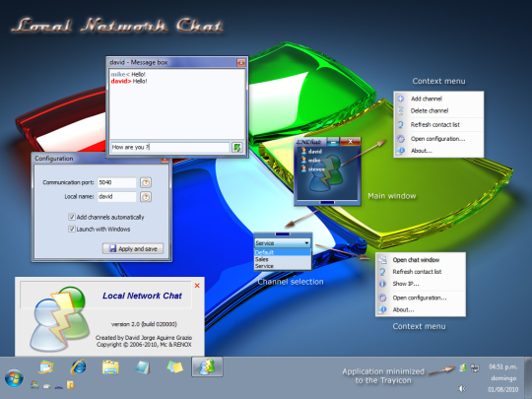Click the date 01/08/2010 in tray
The width and height of the screenshot is (532, 399).
coord(503,389)
